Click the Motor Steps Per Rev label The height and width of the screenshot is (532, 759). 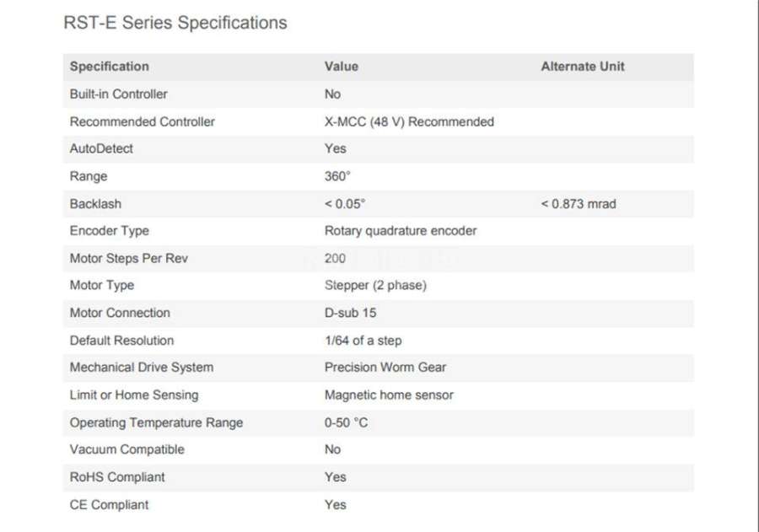pos(129,259)
